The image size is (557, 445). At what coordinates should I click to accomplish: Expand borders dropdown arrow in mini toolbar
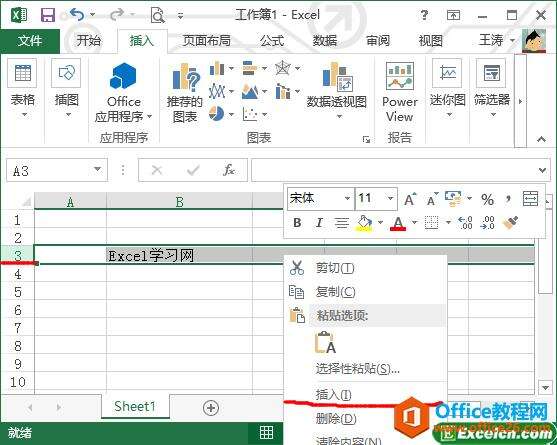click(x=448, y=223)
